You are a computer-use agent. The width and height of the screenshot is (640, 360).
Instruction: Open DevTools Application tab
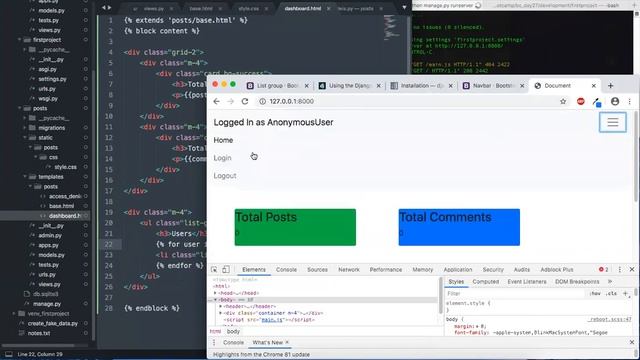[x=458, y=270]
